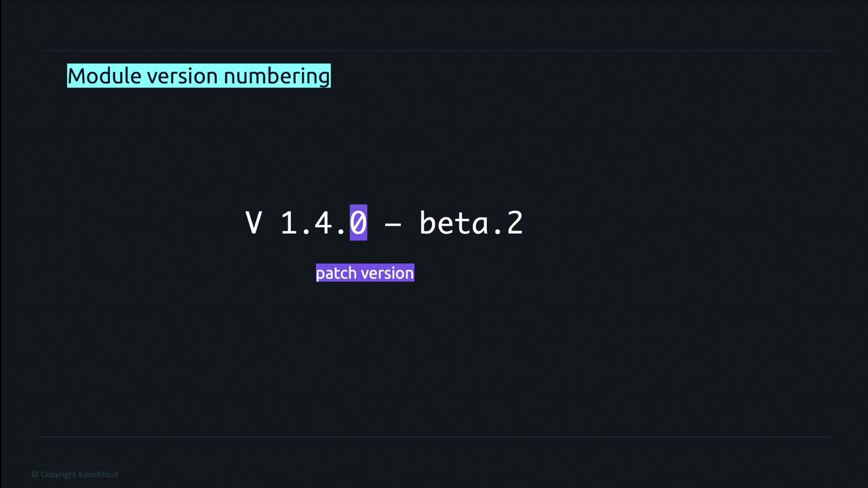Click the top horizontal divider line

pyautogui.click(x=434, y=51)
